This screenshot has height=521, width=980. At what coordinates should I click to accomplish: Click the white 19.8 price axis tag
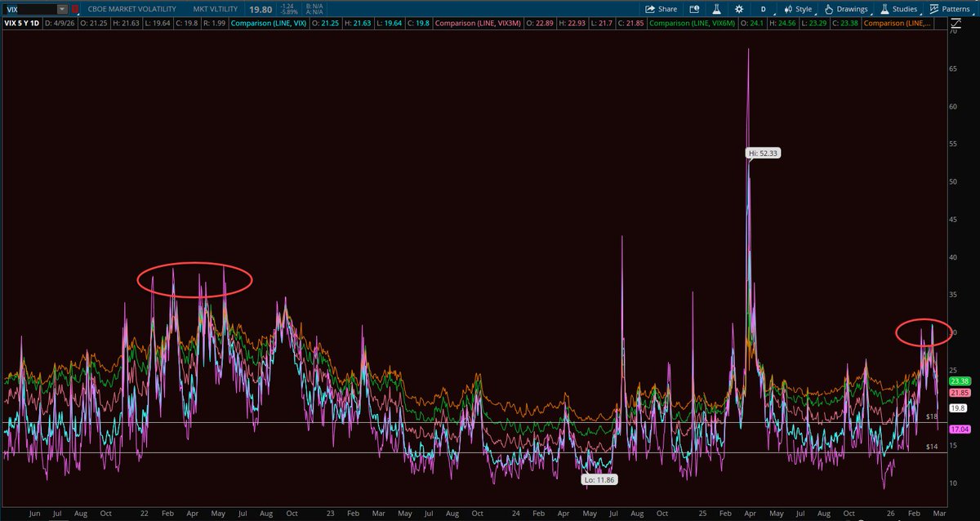(x=958, y=407)
